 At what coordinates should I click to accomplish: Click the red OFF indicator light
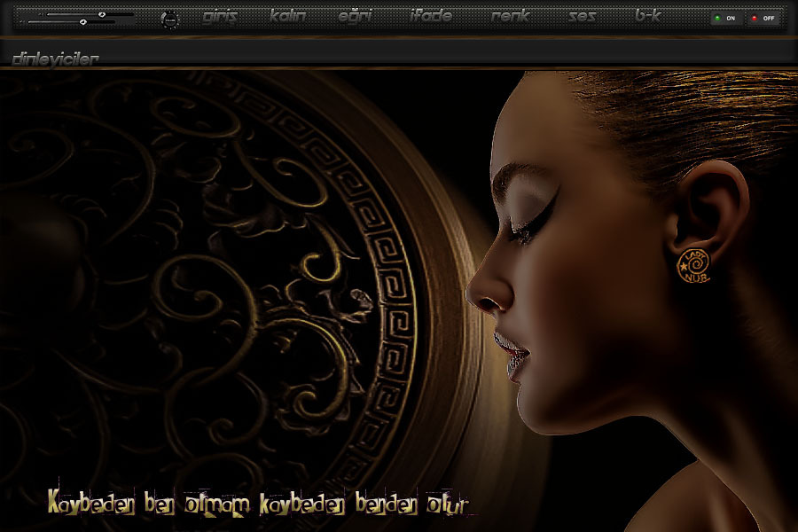tap(755, 18)
